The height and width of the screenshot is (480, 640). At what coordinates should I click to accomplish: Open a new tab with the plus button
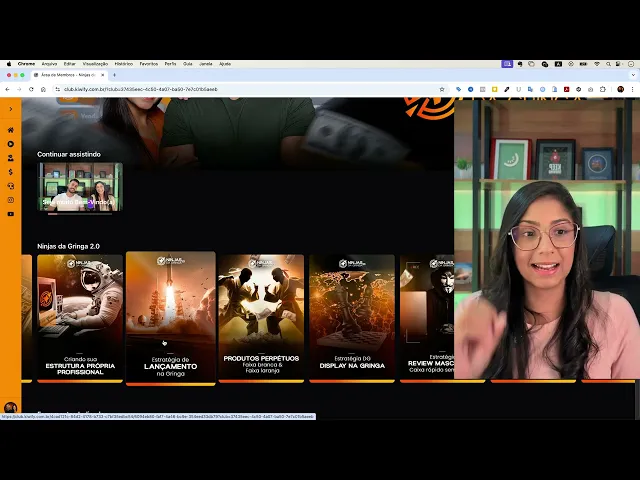point(114,75)
